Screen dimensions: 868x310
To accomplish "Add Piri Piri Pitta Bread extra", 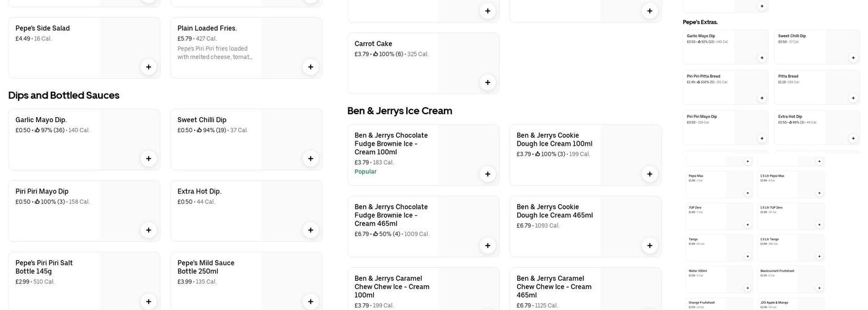I will click(x=762, y=98).
